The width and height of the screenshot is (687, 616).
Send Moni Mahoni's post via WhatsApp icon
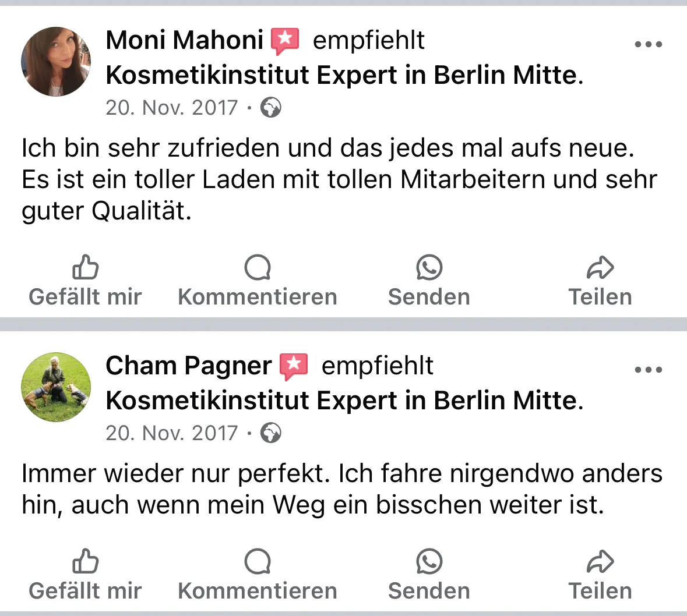[429, 267]
